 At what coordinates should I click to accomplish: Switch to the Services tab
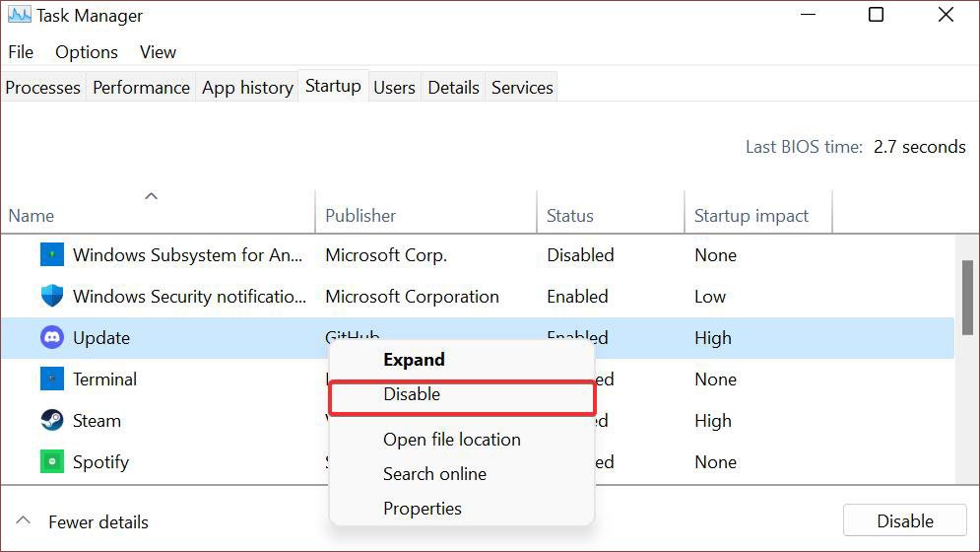point(522,87)
